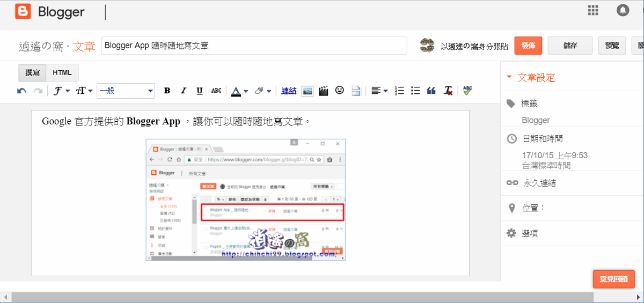Click the options gear icon
The image size is (644, 303).
(x=512, y=233)
